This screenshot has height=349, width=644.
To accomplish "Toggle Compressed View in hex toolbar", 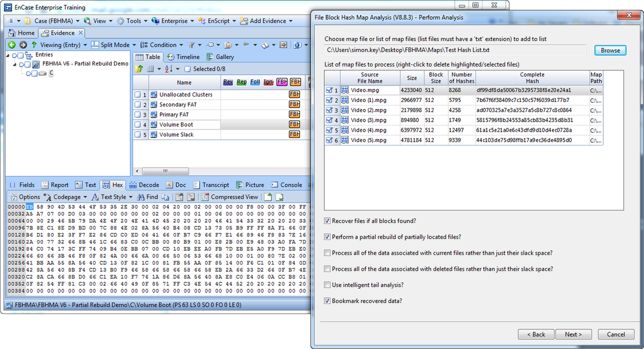I will tap(230, 197).
